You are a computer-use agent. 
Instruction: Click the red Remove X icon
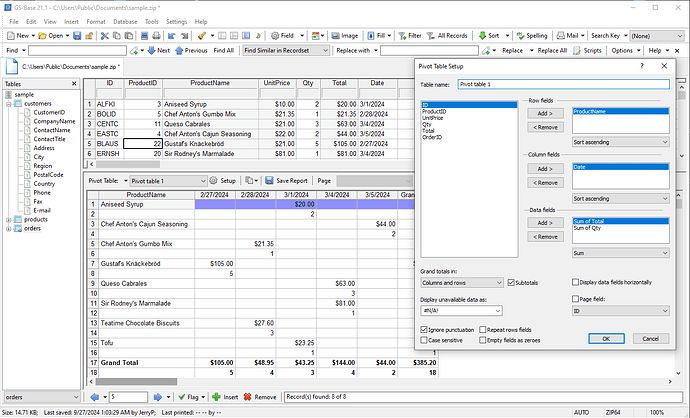pyautogui.click(x=247, y=397)
